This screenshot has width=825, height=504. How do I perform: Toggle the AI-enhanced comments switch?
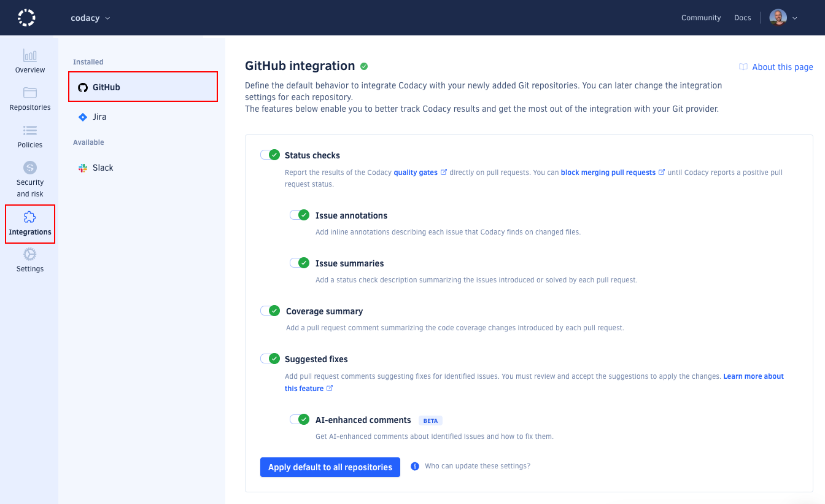300,419
